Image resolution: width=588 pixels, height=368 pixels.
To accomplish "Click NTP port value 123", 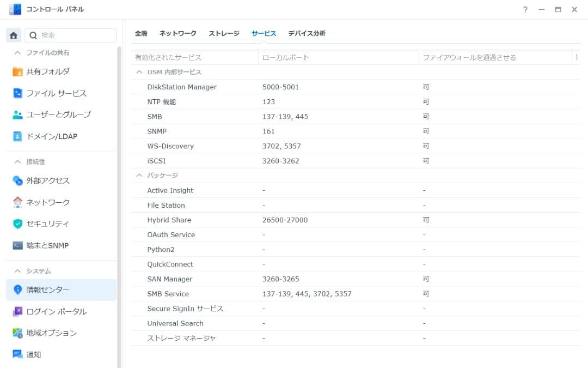I will pyautogui.click(x=268, y=101).
